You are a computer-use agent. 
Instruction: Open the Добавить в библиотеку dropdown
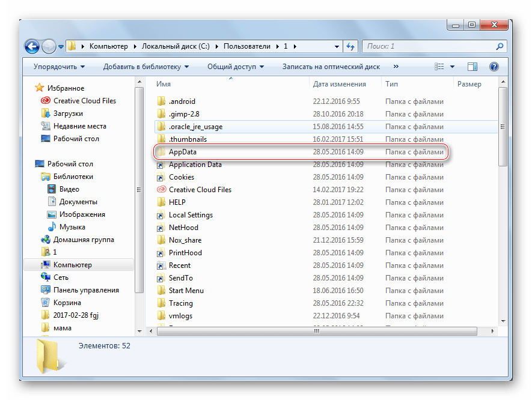click(145, 67)
